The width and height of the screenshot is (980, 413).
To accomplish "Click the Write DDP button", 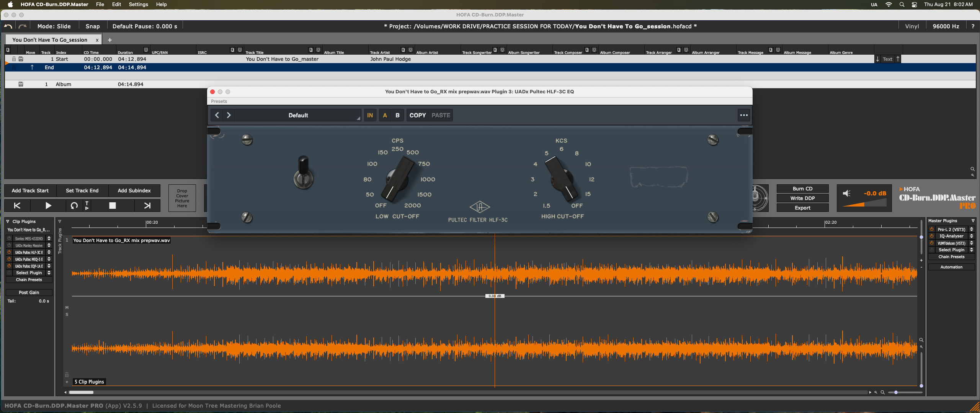I will [802, 198].
